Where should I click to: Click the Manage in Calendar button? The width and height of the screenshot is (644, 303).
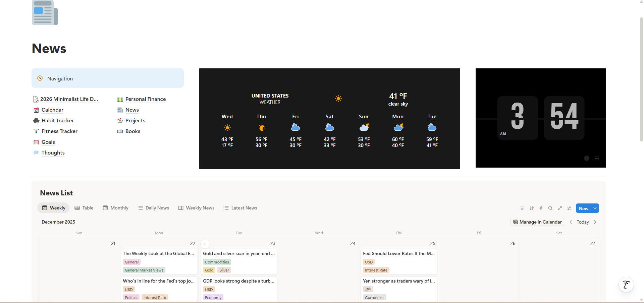pyautogui.click(x=537, y=222)
